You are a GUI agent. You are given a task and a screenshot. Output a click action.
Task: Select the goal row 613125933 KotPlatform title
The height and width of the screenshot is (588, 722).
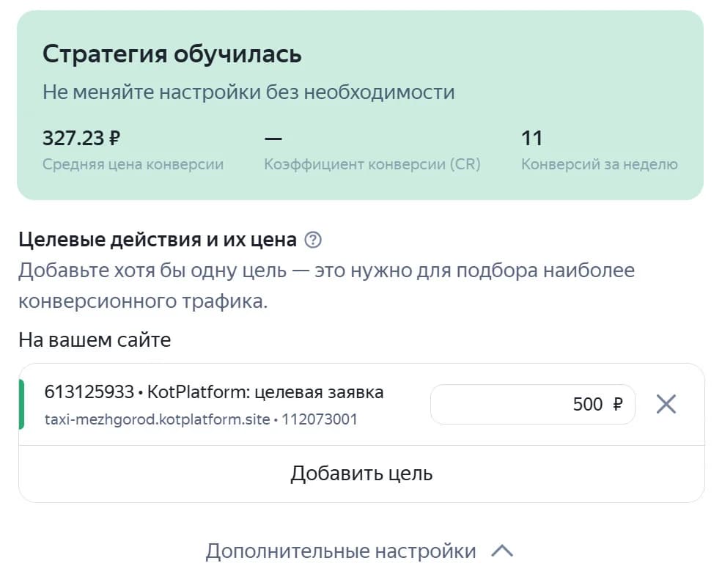(214, 392)
